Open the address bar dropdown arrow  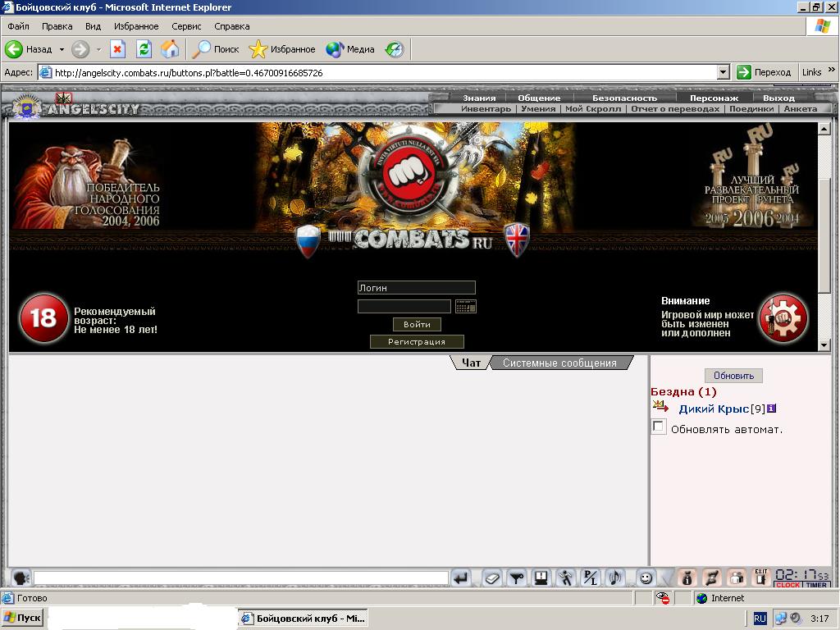point(724,72)
